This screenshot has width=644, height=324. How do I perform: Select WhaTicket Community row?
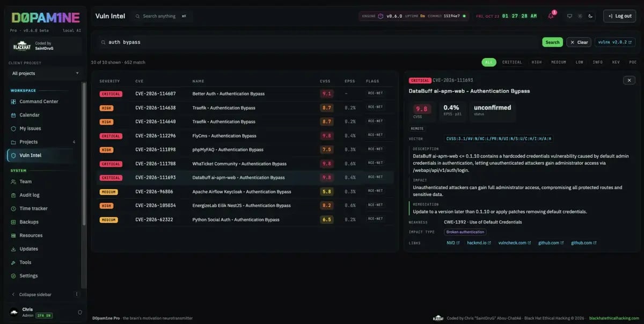(x=245, y=163)
